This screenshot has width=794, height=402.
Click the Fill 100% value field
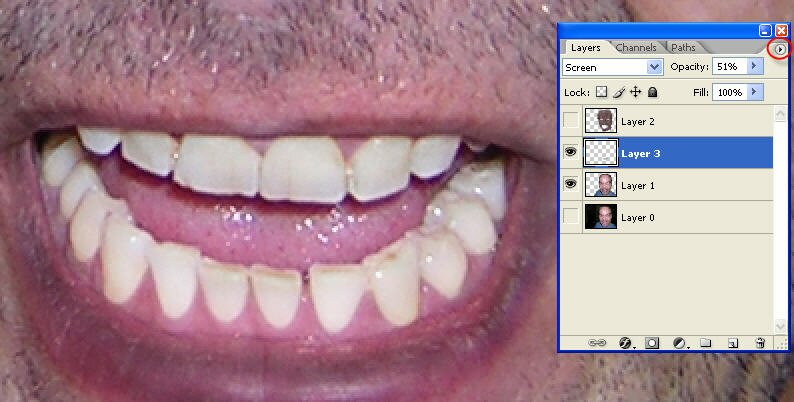pyautogui.click(x=730, y=92)
